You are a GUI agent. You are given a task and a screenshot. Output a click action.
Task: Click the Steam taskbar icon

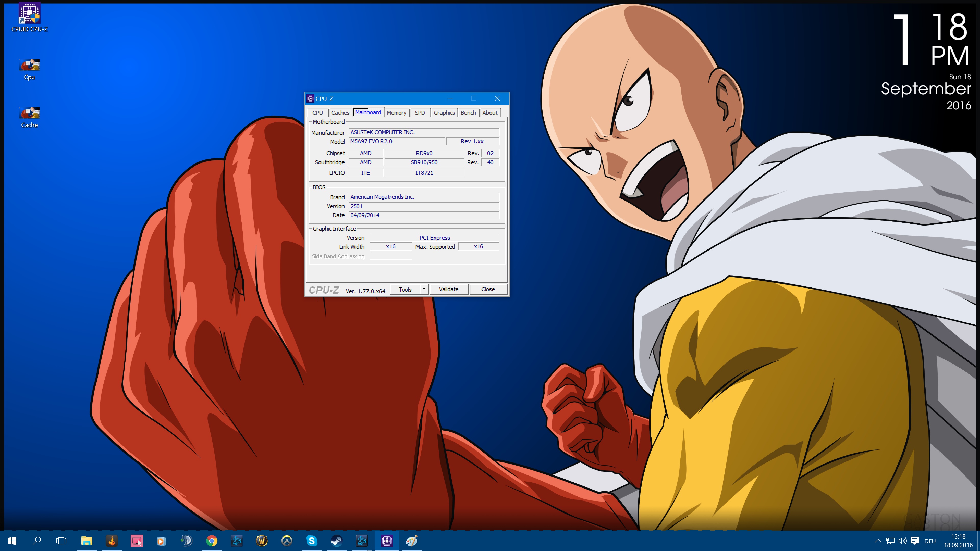click(336, 540)
